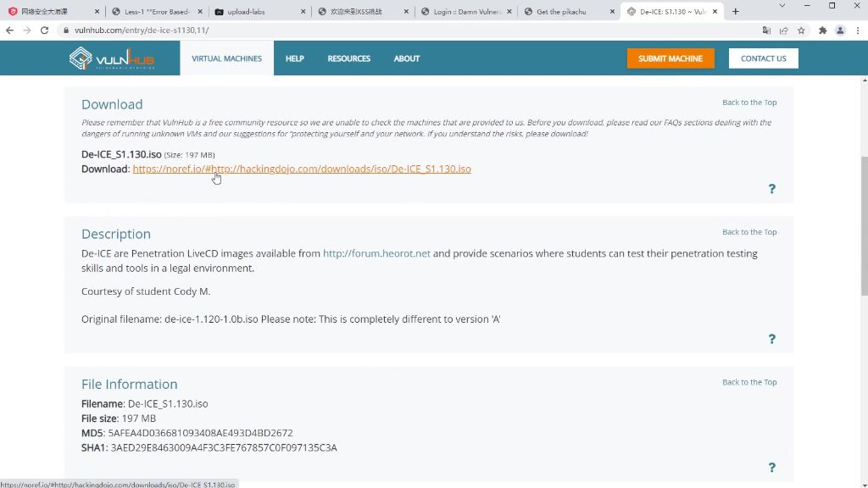
Task: Click the Description section heading
Action: click(115, 234)
